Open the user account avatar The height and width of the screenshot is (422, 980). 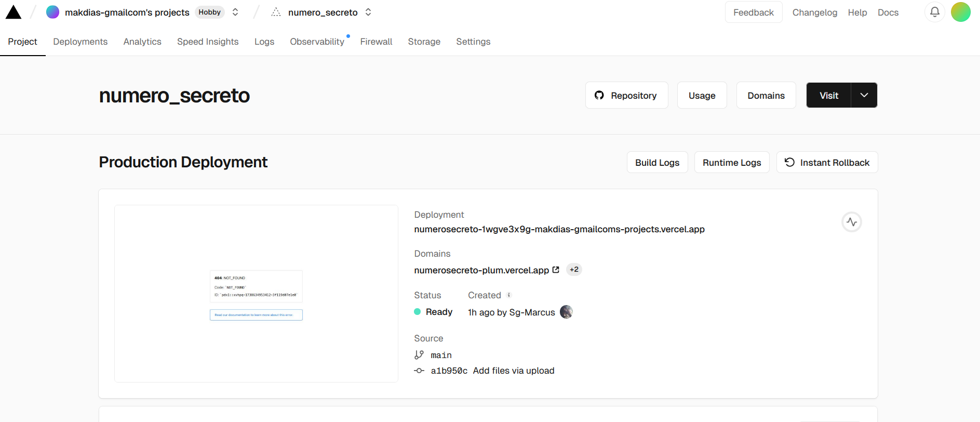pyautogui.click(x=960, y=12)
